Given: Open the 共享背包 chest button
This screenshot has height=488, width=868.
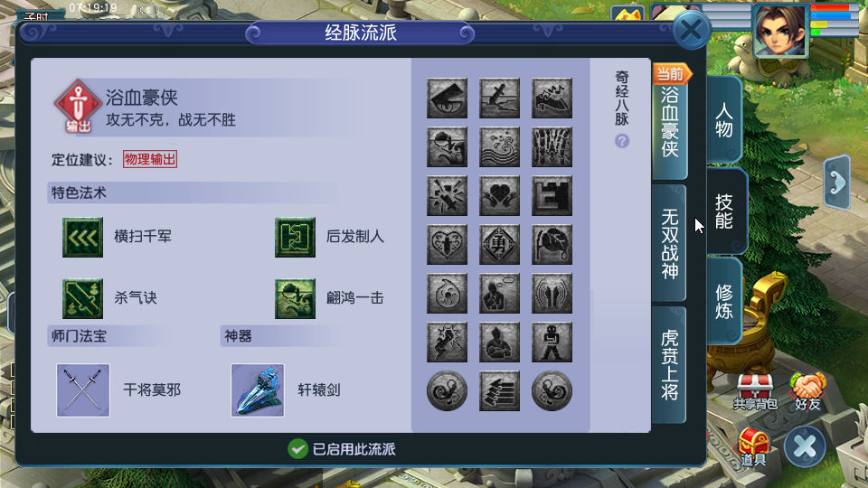Looking at the screenshot, I should pyautogui.click(x=755, y=391).
